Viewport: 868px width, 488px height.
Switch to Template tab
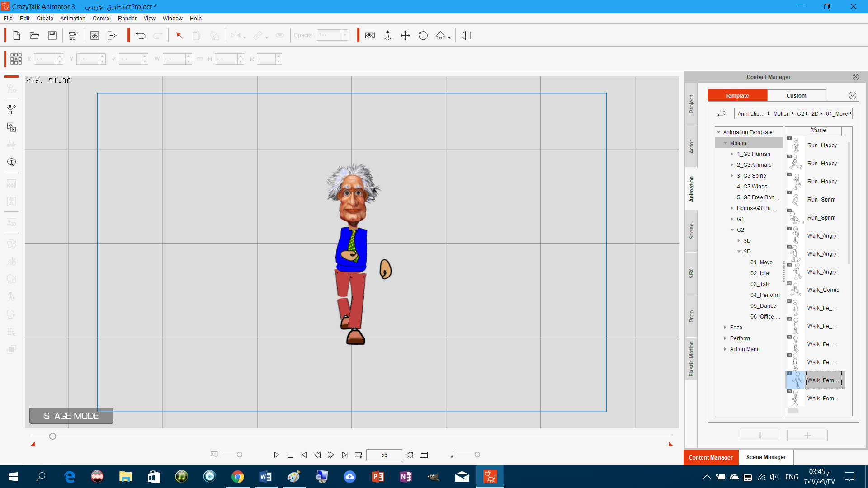coord(737,95)
